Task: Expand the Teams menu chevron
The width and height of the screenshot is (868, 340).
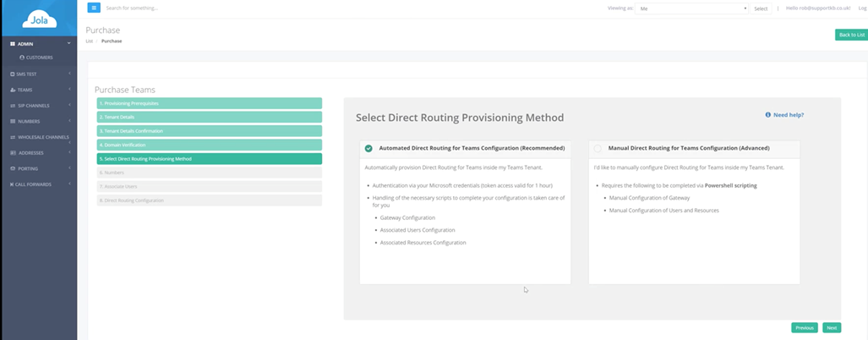Action: coord(70,89)
